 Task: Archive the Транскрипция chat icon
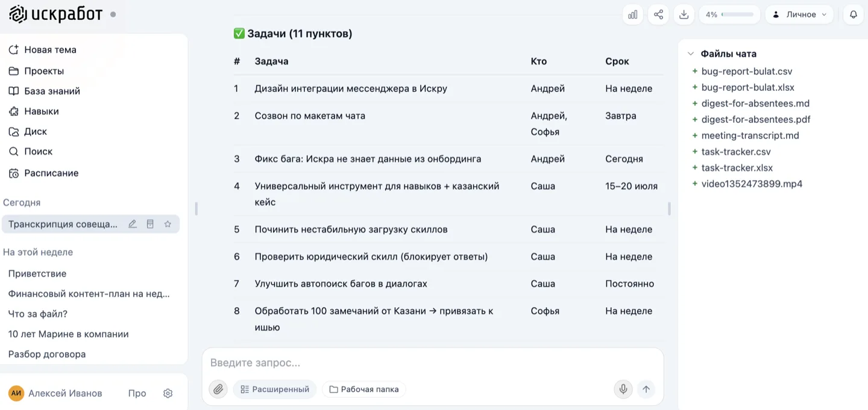coord(150,224)
